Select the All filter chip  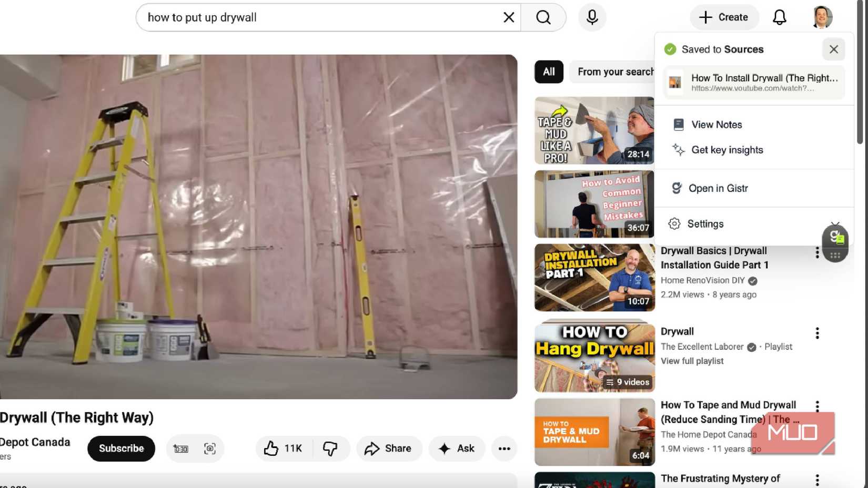(x=548, y=72)
